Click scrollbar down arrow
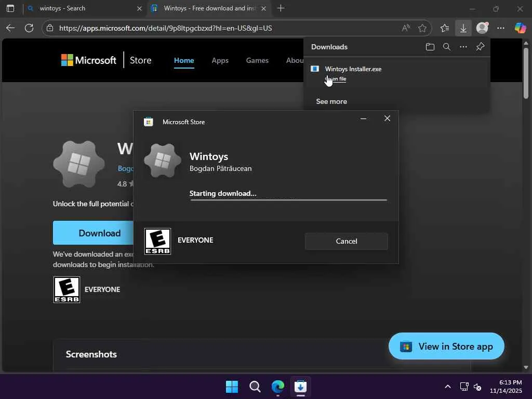532x399 pixels. [526, 367]
